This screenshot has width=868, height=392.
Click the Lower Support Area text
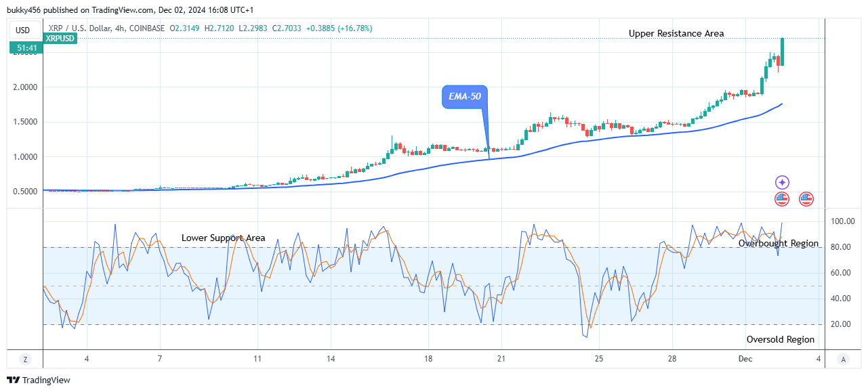coord(224,238)
